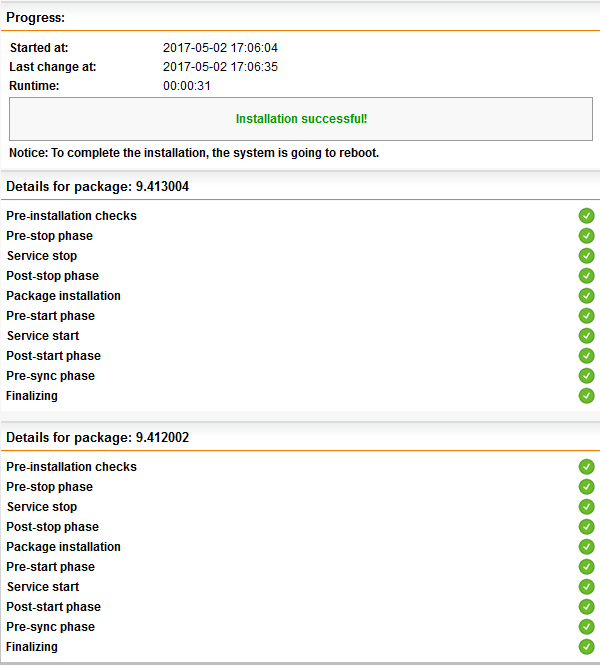
Task: Click the Package installation label of package 9.412002
Action: [63, 547]
